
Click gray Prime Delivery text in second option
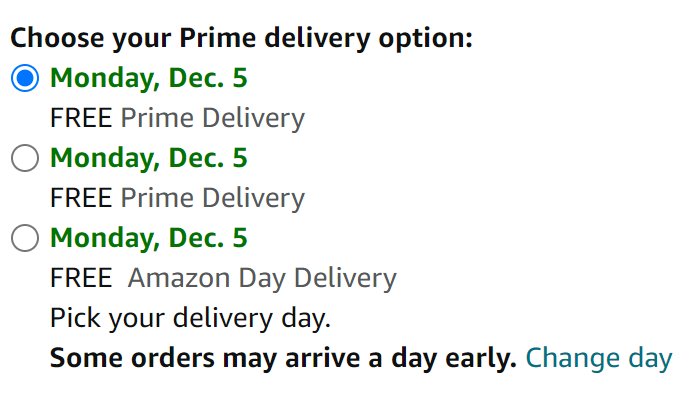(213, 198)
